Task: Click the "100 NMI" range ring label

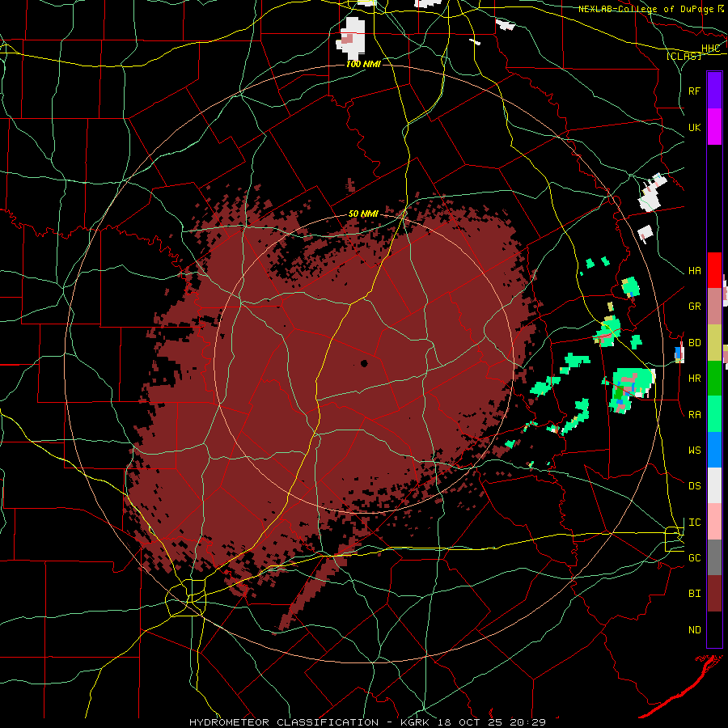Action: coord(363,64)
